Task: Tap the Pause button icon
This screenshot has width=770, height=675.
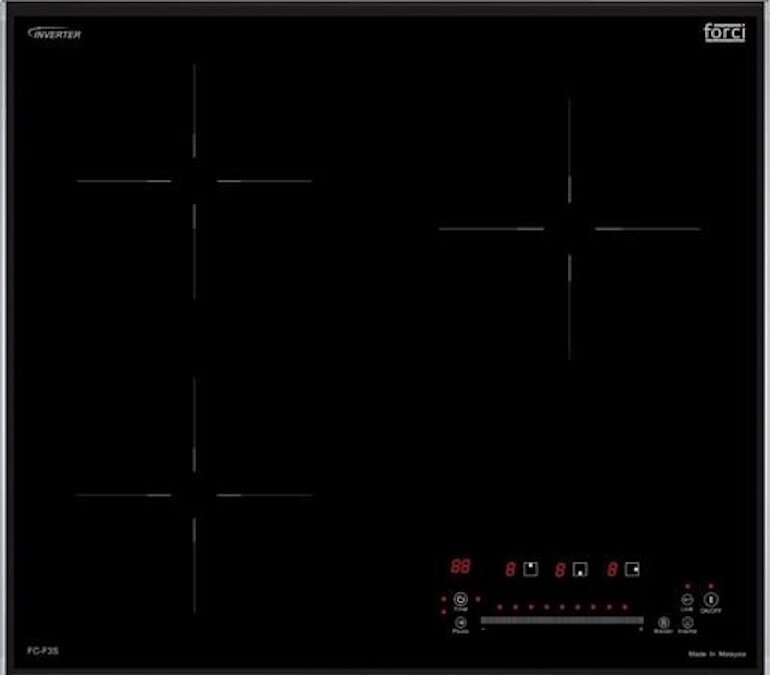Action: 460,621
